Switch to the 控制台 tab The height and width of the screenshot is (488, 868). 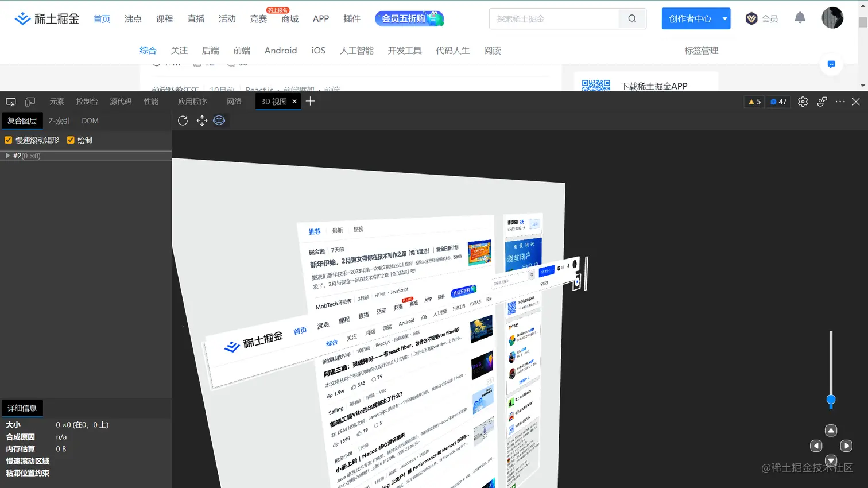coord(87,101)
